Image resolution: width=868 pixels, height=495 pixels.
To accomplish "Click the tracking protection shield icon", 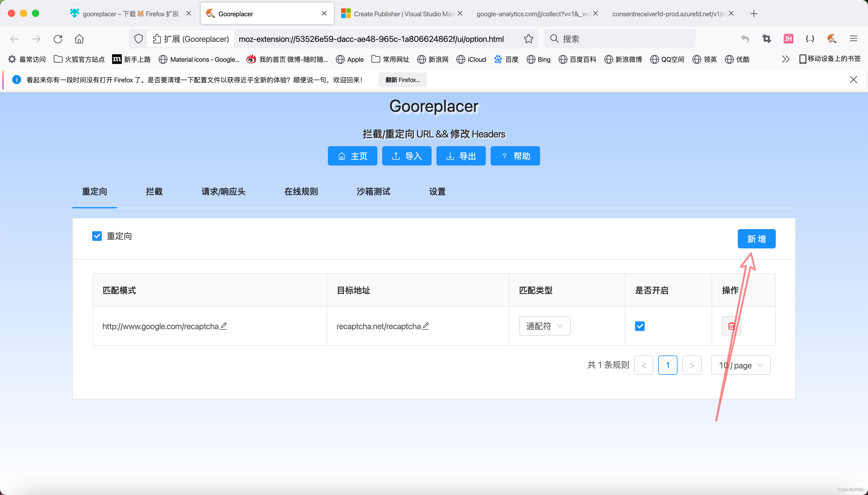I will point(138,39).
